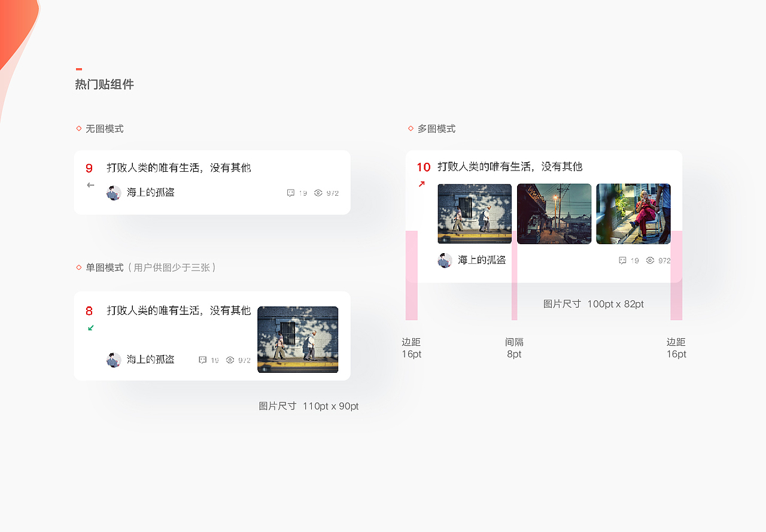Click the wall photo in the 单图模式 card
Viewport: 766px width, 532px height.
pyautogui.click(x=298, y=339)
